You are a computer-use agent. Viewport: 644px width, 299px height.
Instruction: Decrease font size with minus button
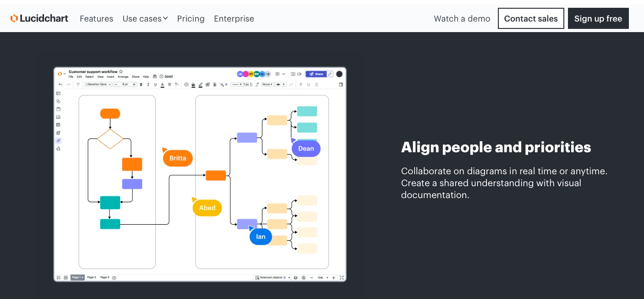pos(116,84)
